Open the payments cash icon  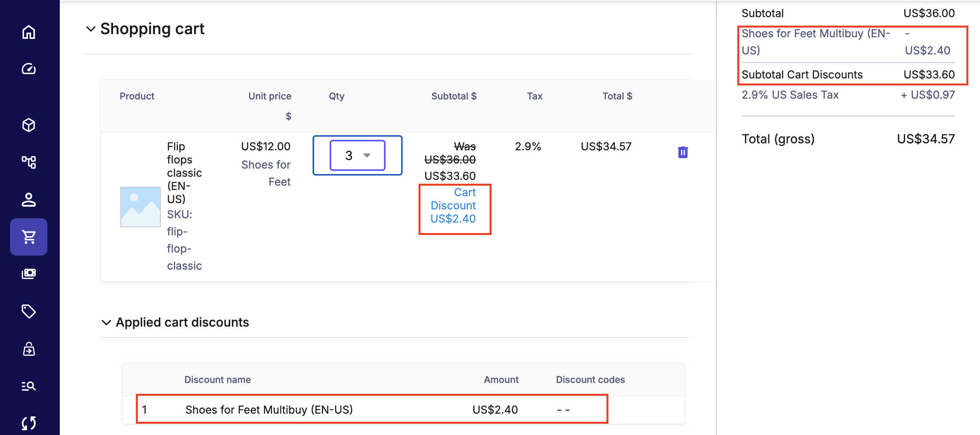point(29,274)
